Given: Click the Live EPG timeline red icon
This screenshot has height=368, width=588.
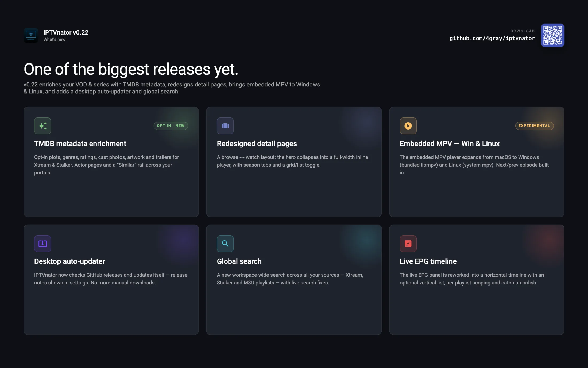Looking at the screenshot, I should pyautogui.click(x=408, y=244).
